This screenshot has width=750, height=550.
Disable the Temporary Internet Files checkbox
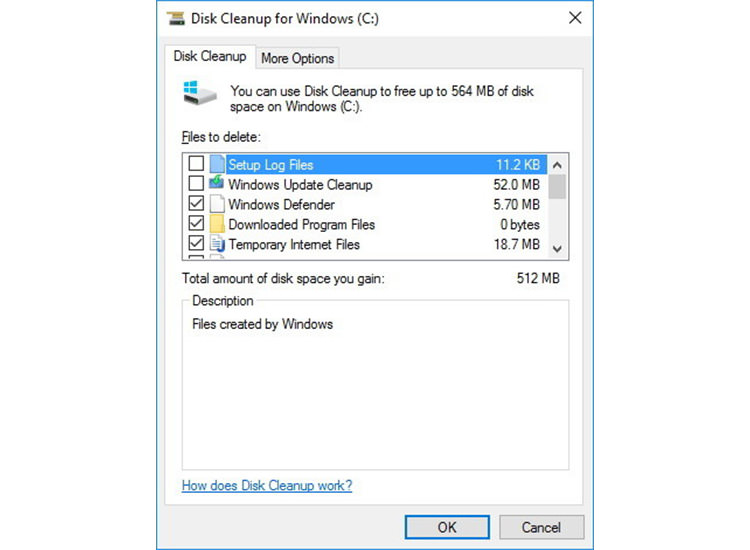coord(196,245)
